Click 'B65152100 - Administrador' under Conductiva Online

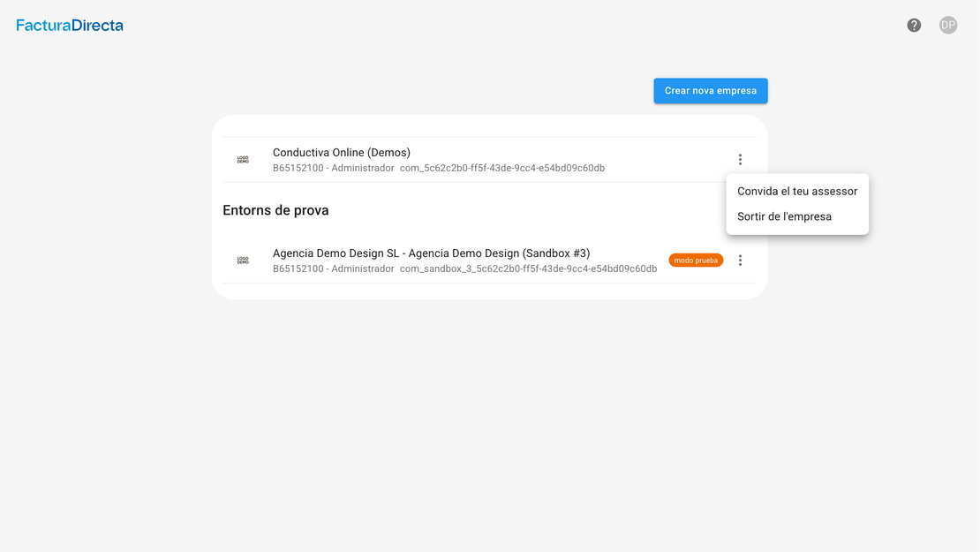click(333, 168)
